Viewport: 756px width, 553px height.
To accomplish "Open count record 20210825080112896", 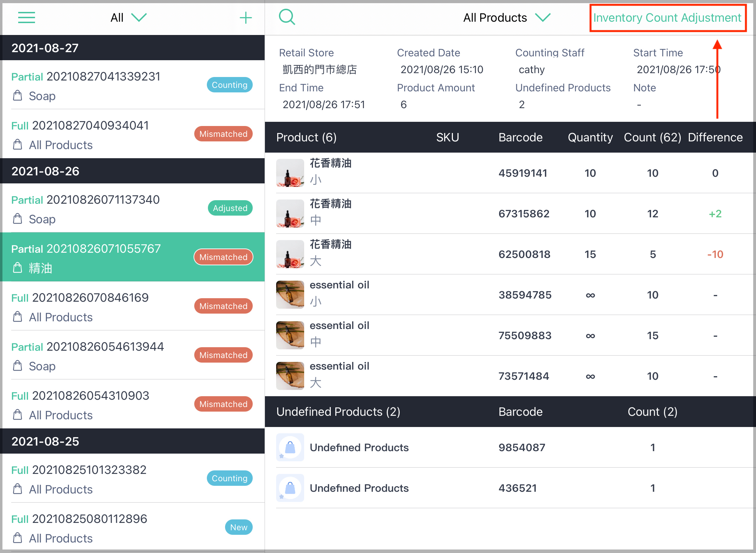I will pyautogui.click(x=132, y=527).
